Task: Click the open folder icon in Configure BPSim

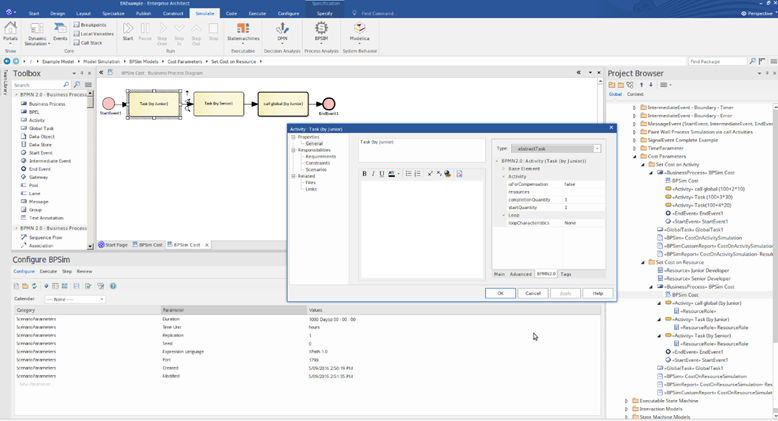Action: pyautogui.click(x=25, y=286)
